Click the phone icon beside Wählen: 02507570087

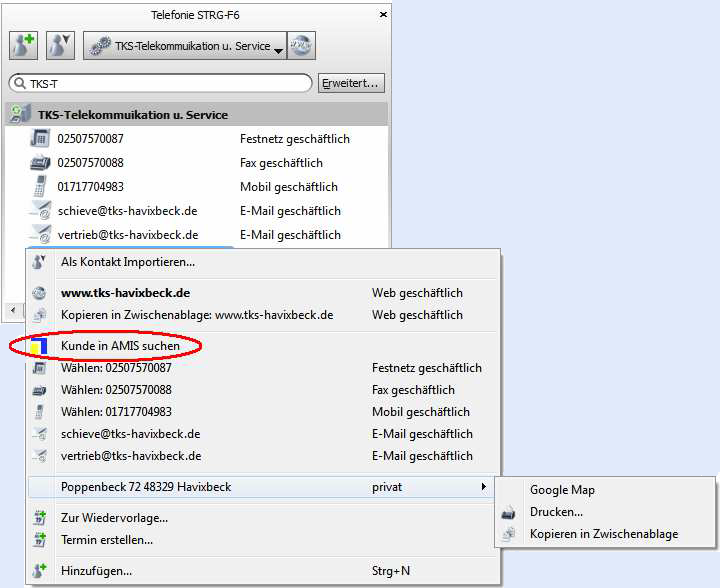[x=39, y=368]
